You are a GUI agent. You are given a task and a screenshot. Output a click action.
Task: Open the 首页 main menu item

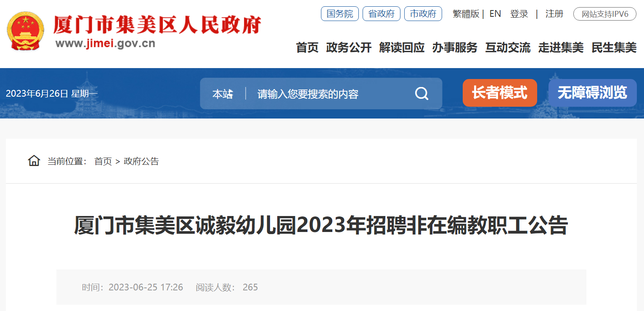[307, 47]
